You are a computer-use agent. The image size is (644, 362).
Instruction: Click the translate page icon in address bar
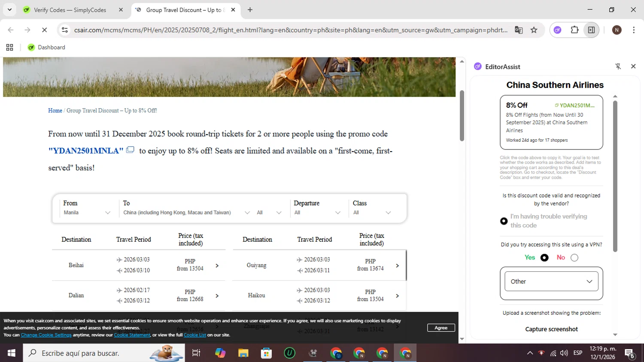coord(519,30)
